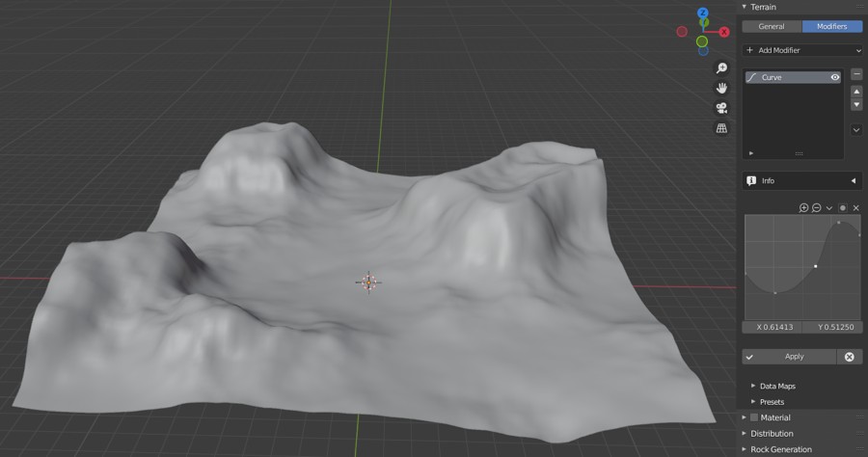868x457 pixels.
Task: Click the Info speech bubble icon
Action: (x=751, y=181)
